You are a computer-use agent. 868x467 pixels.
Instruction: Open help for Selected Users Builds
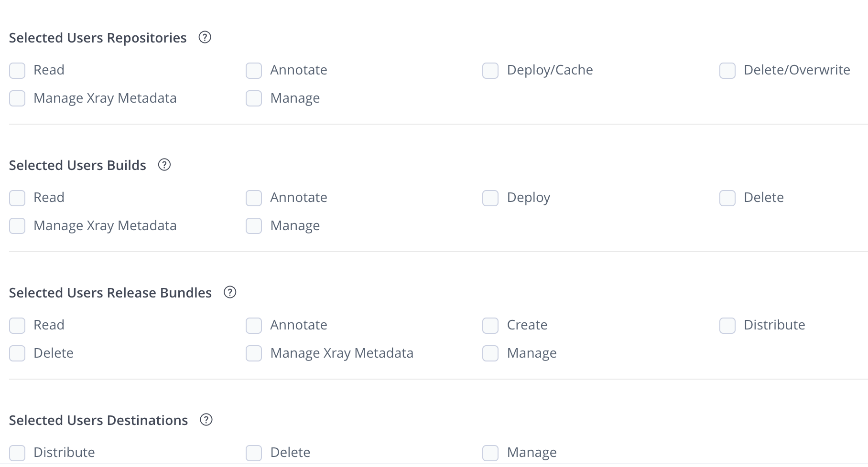(x=164, y=165)
